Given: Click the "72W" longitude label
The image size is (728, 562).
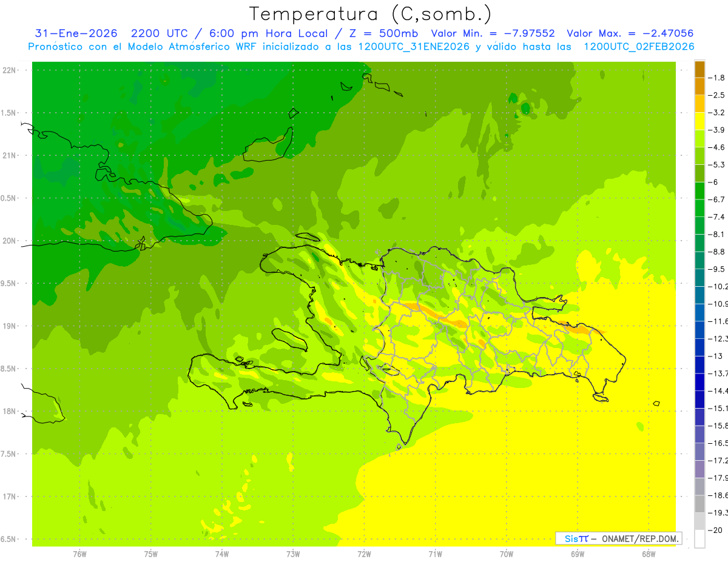Looking at the screenshot, I should tap(364, 554).
